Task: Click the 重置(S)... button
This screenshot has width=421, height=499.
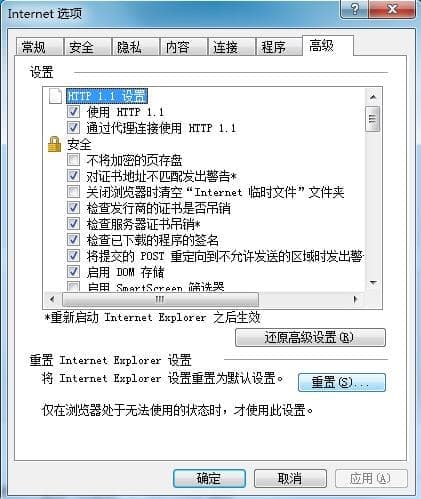Action: coord(342,382)
